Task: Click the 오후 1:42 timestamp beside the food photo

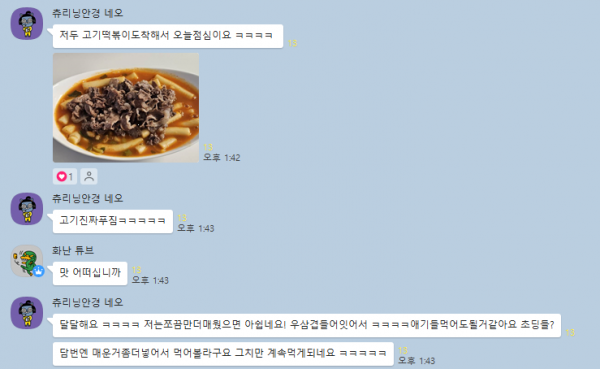Action: (222, 158)
